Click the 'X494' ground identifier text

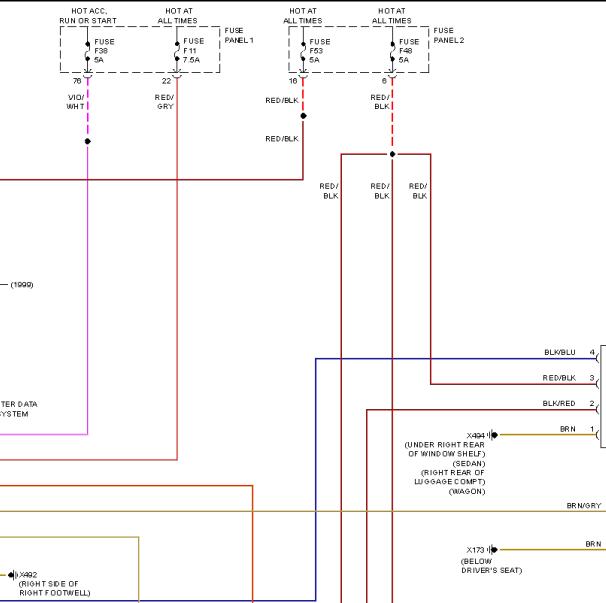tap(476, 436)
